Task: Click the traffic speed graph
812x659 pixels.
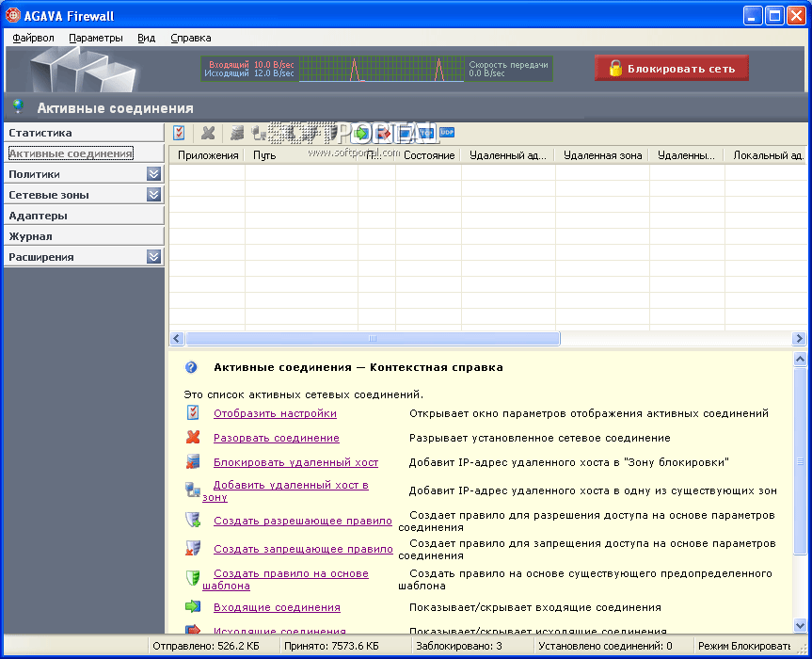Action: [x=382, y=69]
